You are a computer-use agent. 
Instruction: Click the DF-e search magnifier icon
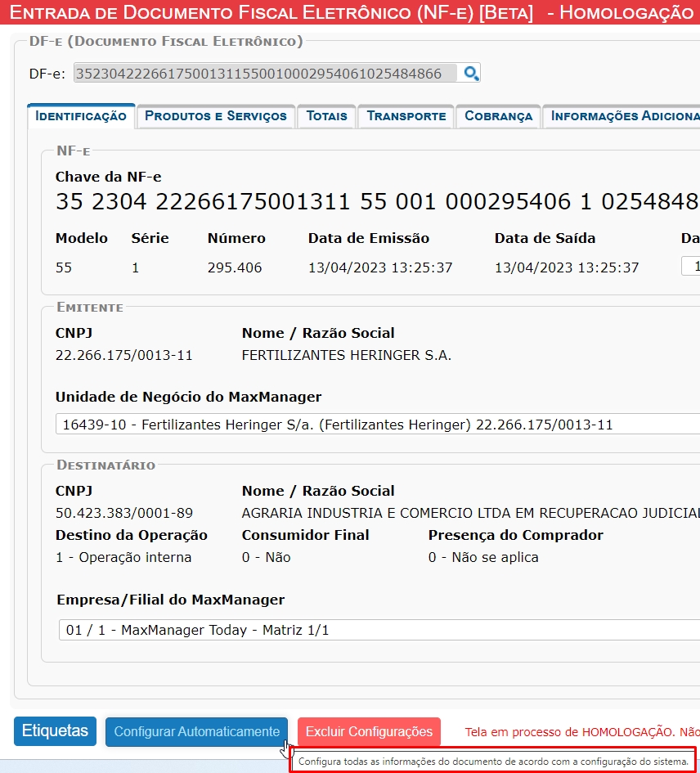click(471, 74)
